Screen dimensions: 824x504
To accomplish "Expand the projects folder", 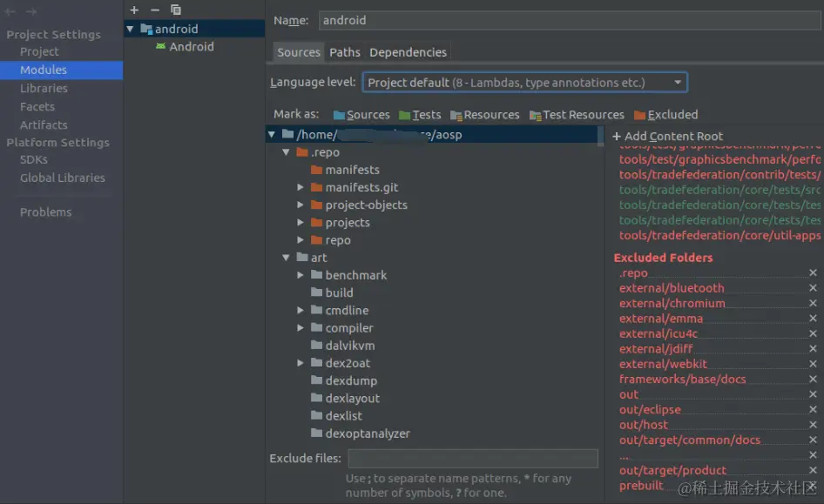I will tap(300, 223).
